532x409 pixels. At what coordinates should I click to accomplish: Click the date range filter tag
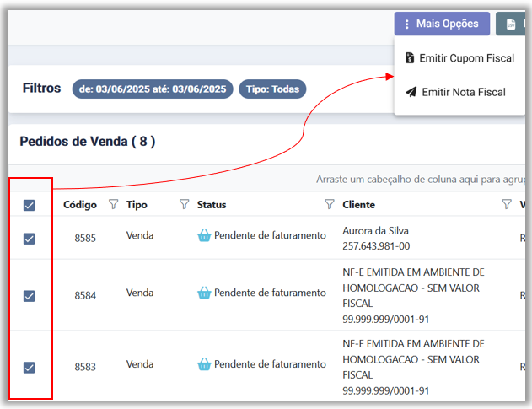point(153,89)
